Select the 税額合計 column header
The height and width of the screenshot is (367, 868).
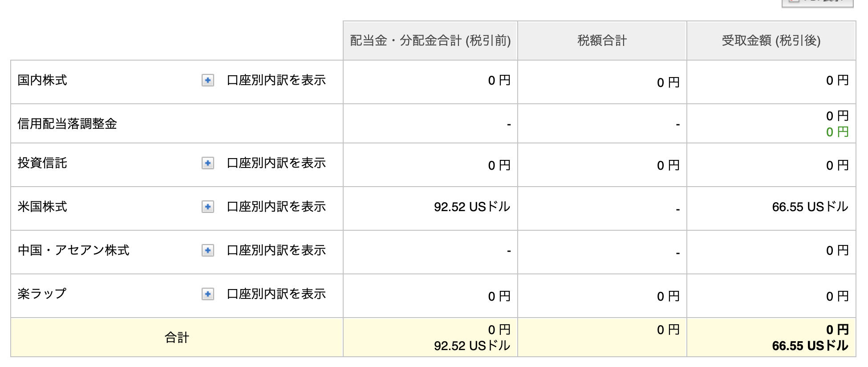(602, 41)
